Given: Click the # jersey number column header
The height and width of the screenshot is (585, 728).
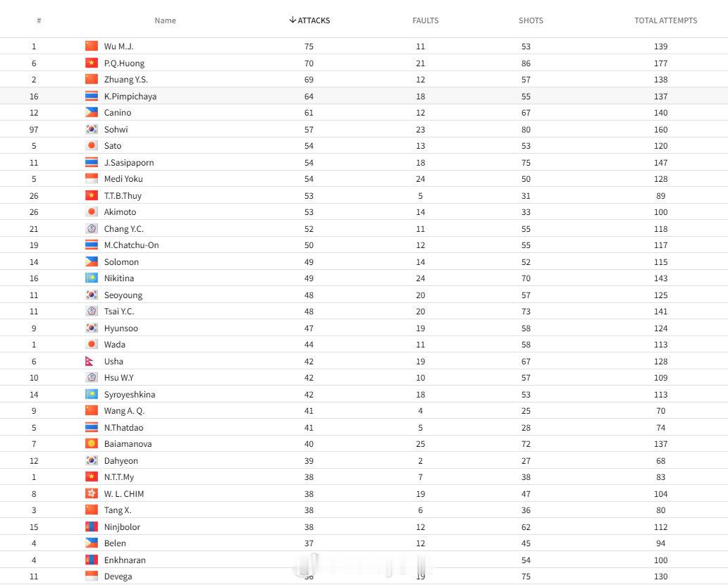Looking at the screenshot, I should pyautogui.click(x=39, y=20).
